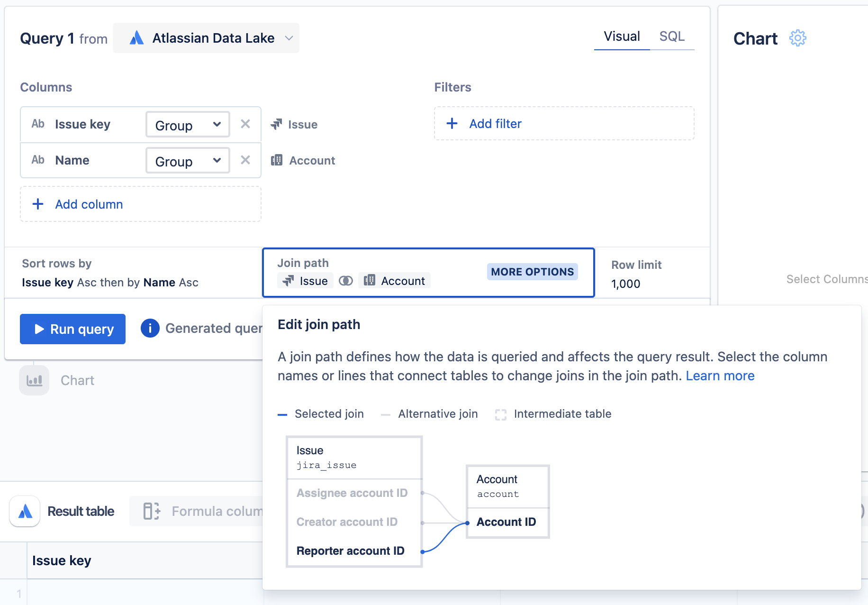
Task: Switch to the SQL tab
Action: [x=672, y=37]
